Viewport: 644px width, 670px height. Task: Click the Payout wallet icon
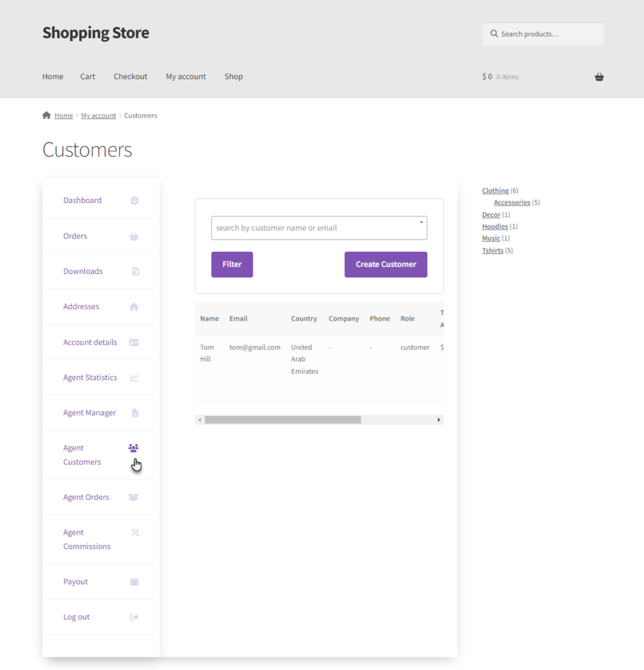point(134,582)
